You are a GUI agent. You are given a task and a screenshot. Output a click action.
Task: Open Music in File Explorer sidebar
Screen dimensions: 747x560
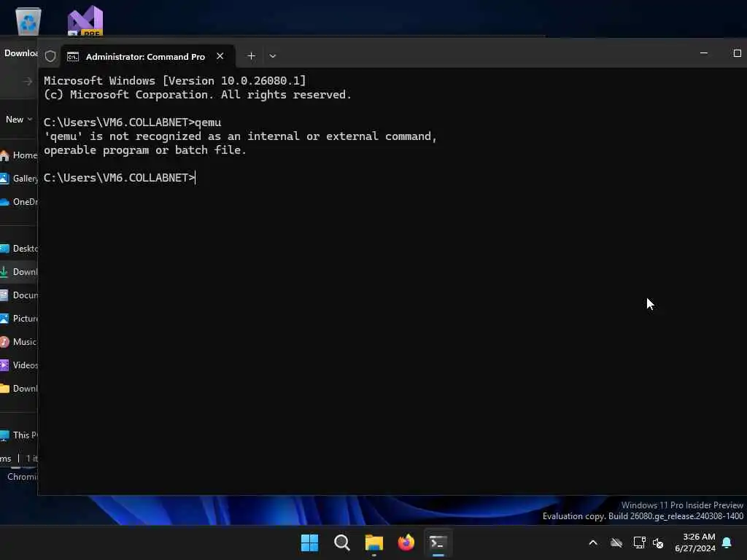(x=19, y=342)
